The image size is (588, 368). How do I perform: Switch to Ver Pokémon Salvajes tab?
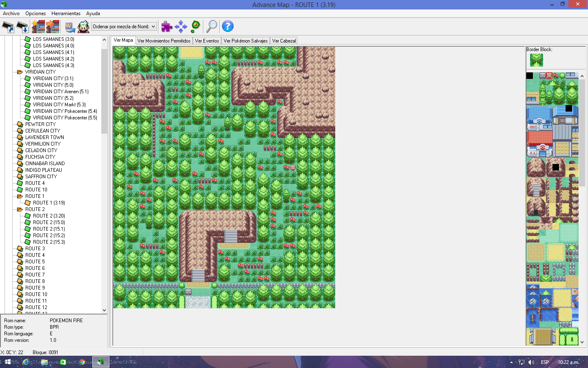point(245,41)
